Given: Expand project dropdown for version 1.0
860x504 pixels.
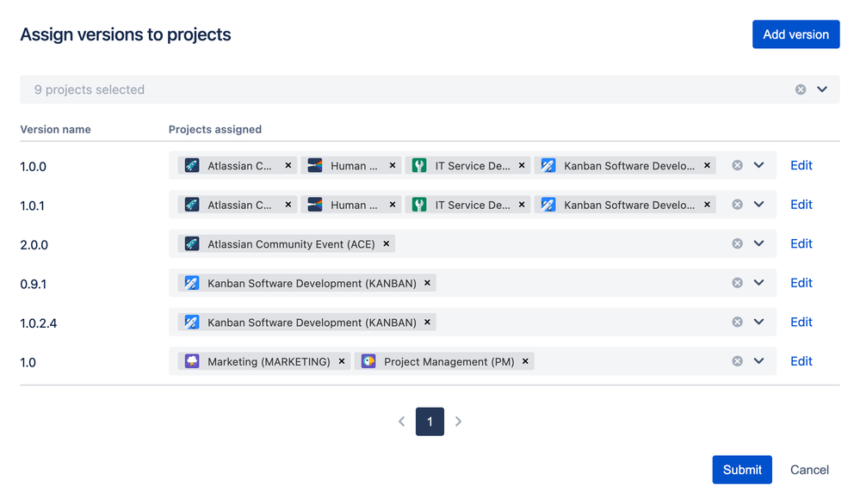Looking at the screenshot, I should click(758, 361).
